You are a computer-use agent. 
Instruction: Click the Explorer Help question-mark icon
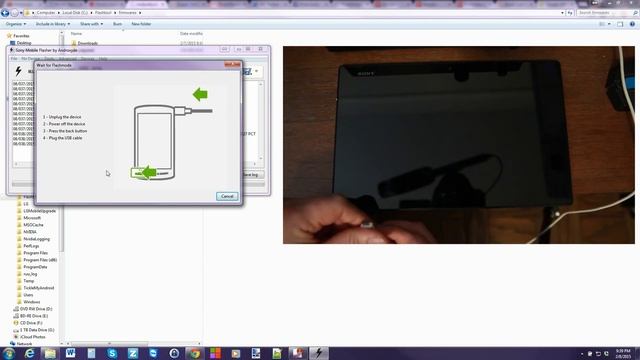(x=632, y=24)
